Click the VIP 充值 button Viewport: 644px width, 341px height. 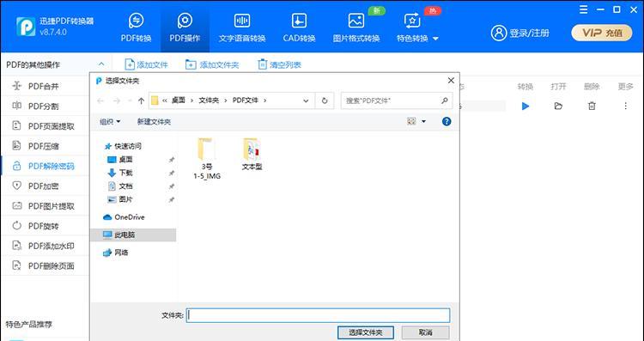[602, 33]
